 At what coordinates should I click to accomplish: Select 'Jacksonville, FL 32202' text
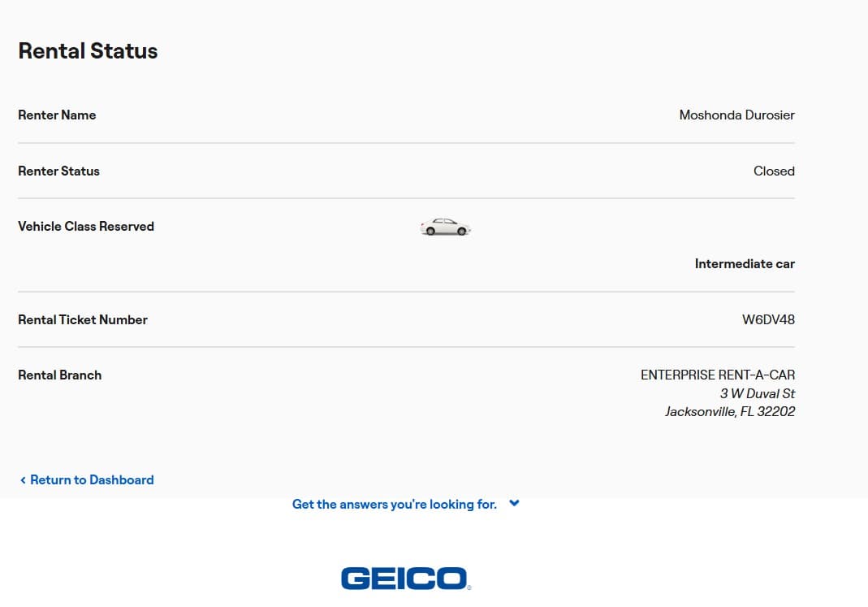click(730, 411)
